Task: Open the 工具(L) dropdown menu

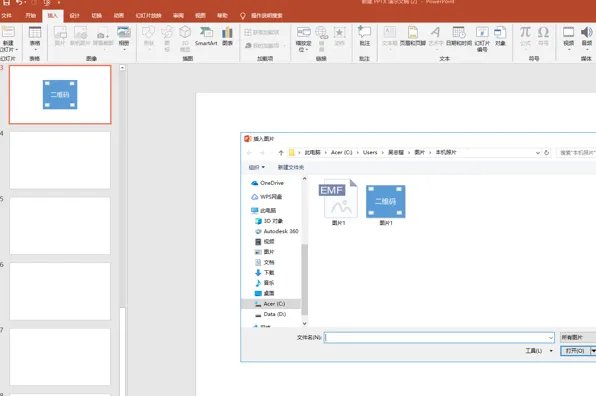Action: (539, 350)
